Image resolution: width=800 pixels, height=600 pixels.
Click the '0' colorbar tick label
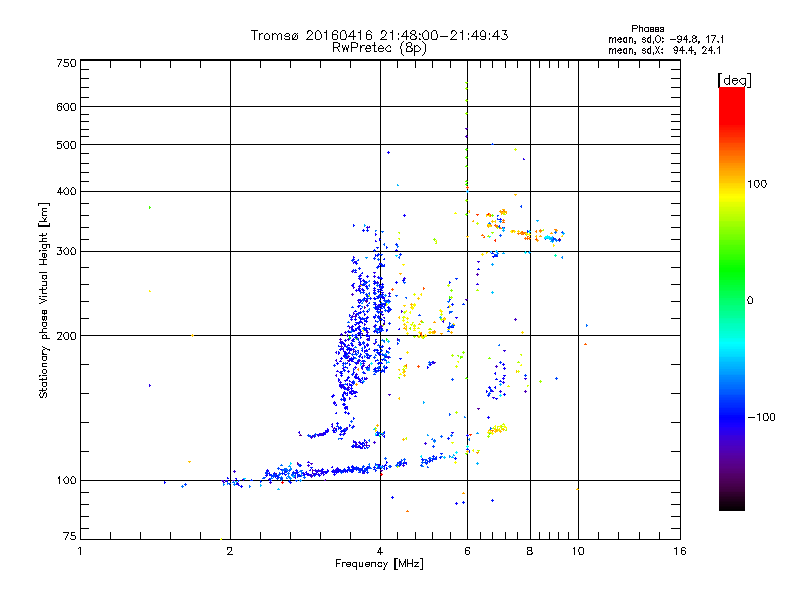749,301
